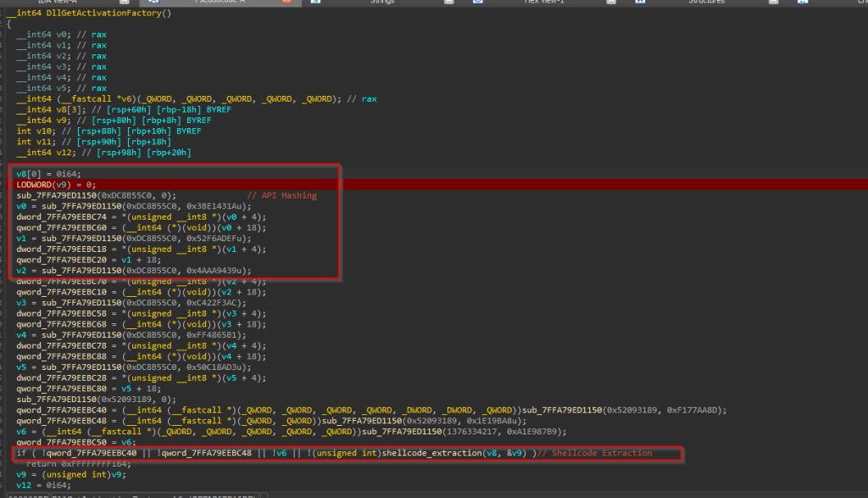Click the dword_7FFA79EEBC74 variable
Viewport: 868px width, 498px height.
pos(66,216)
